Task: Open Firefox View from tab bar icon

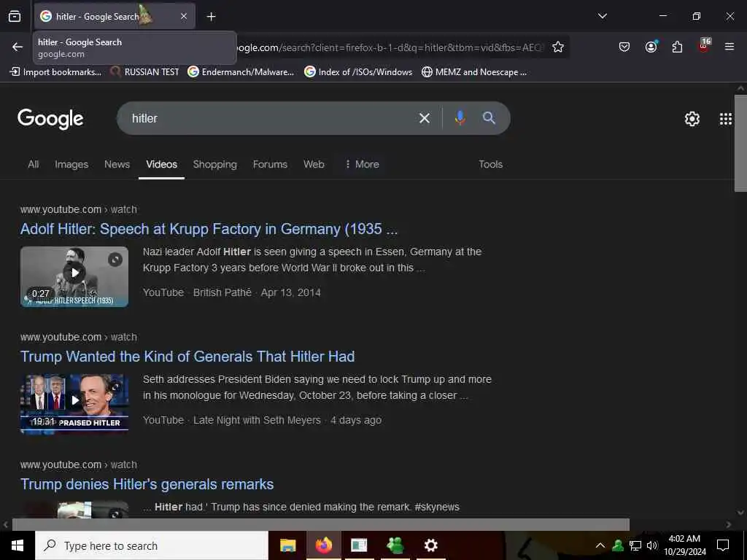Action: coord(15,16)
